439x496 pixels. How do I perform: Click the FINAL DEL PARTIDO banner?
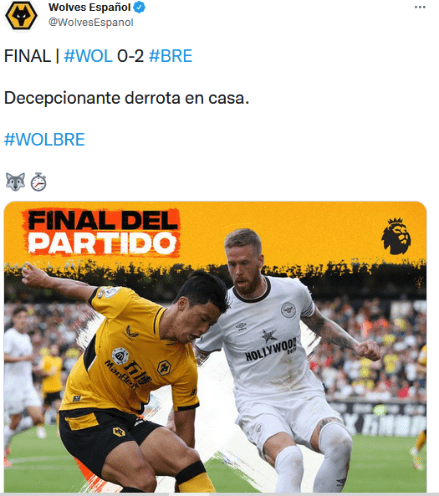(102, 233)
